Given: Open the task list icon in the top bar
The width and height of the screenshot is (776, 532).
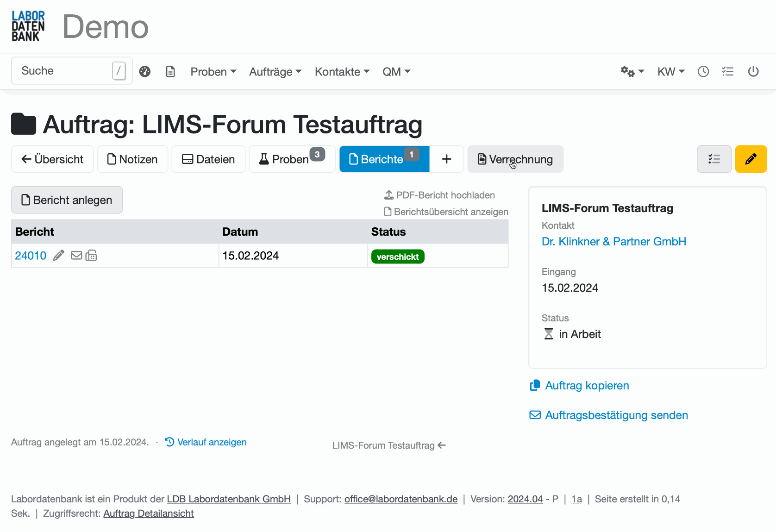Looking at the screenshot, I should pos(728,71).
